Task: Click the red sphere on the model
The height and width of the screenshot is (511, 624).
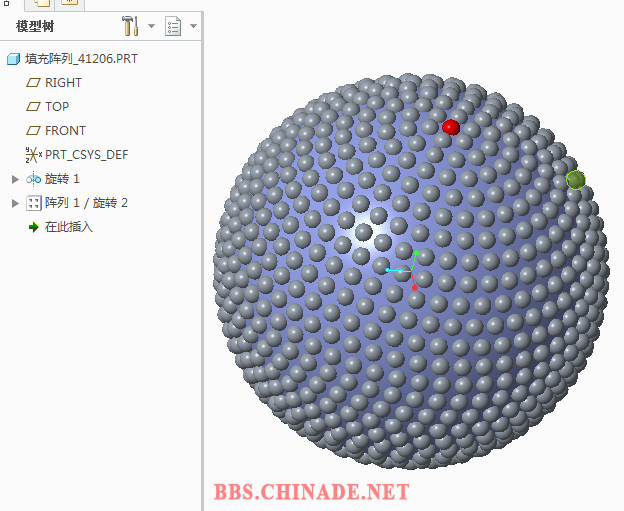Action: coord(451,127)
